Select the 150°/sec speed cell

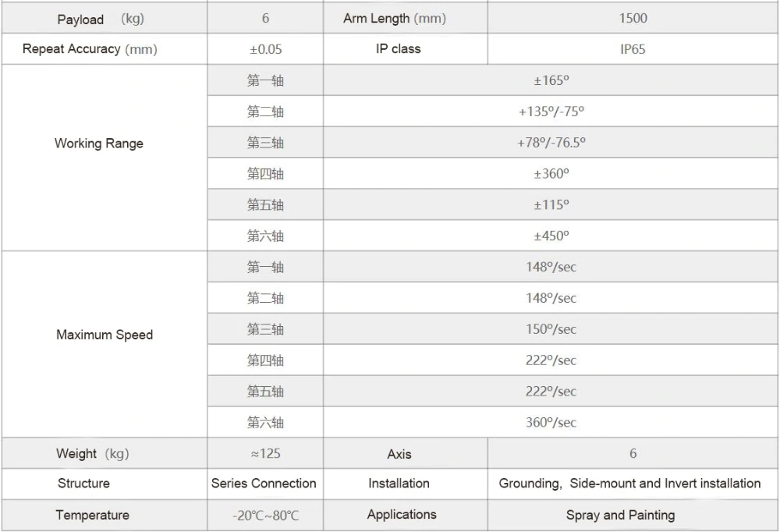pos(551,329)
